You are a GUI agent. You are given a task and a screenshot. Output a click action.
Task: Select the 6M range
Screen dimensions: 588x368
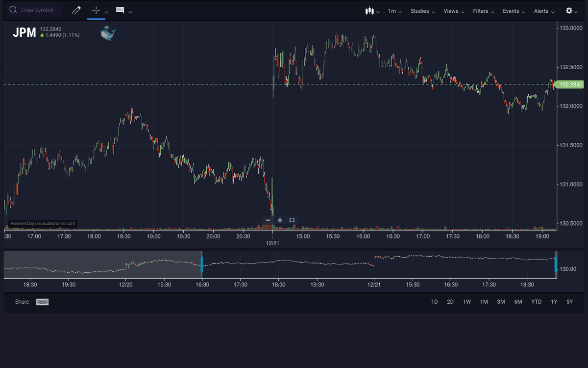(518, 302)
